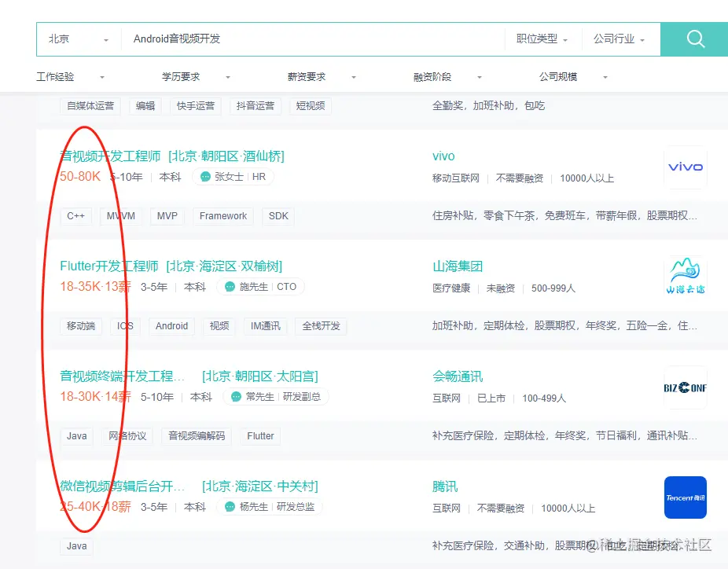The image size is (728, 569).
Task: Click the MVVM skill tag
Action: [x=121, y=216]
